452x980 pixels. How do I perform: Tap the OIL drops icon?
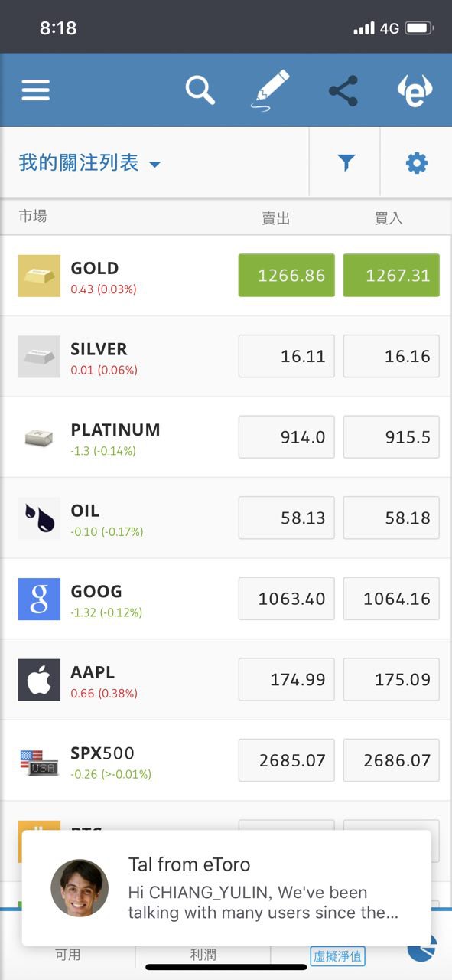(39, 518)
